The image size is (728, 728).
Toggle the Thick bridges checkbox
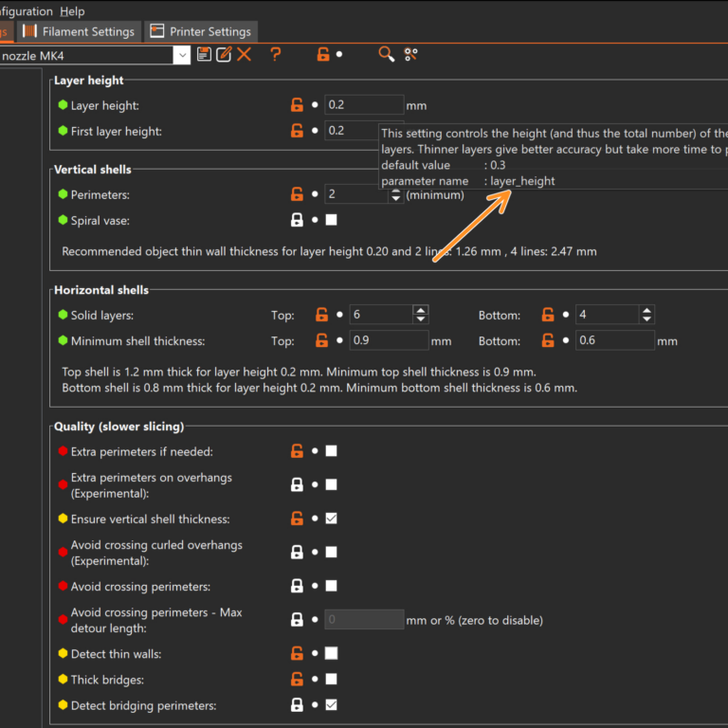(x=331, y=679)
